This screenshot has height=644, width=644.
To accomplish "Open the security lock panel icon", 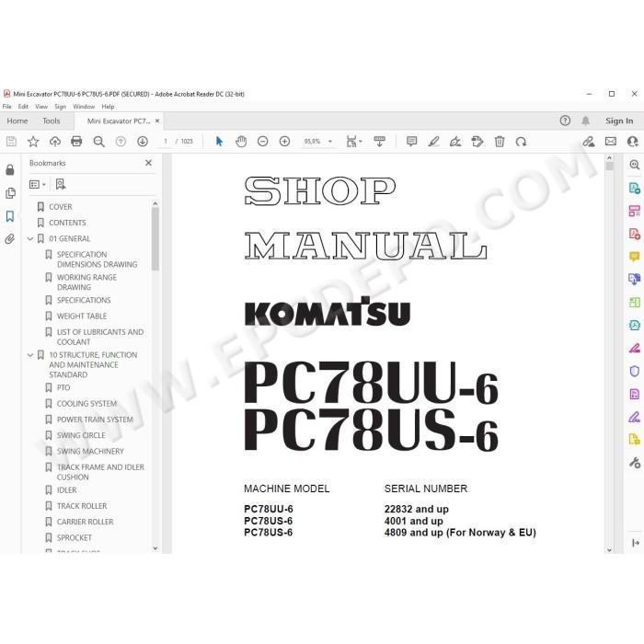I will pos(10,169).
